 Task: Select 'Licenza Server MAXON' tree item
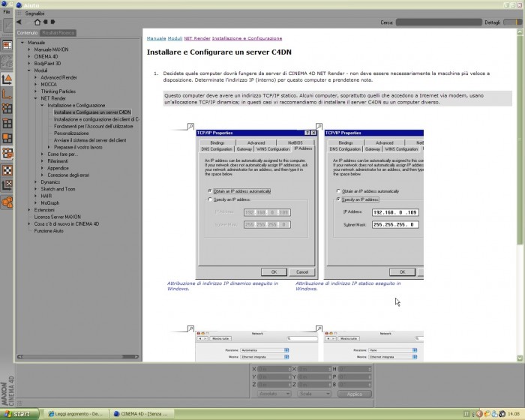[x=57, y=217]
